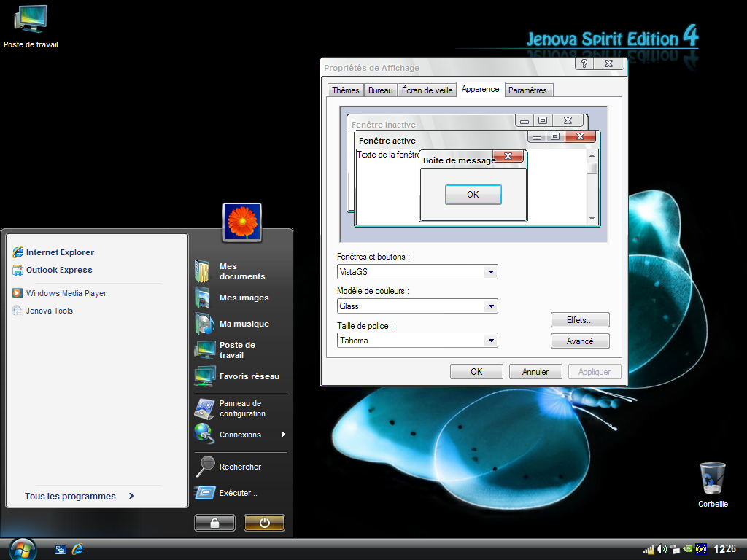The width and height of the screenshot is (747, 560).
Task: Open Mes documents in the Start menu
Action: [x=231, y=271]
